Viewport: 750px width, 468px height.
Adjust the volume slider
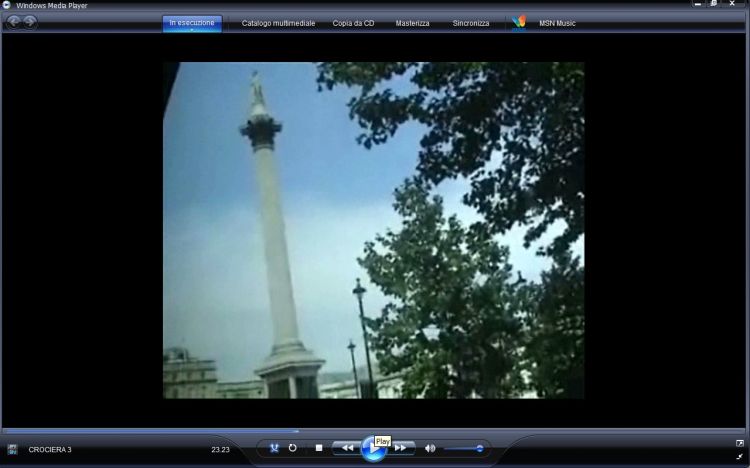[465, 448]
